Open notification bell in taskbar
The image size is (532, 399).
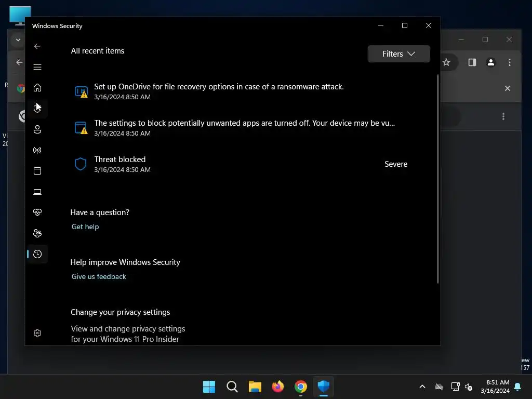[x=518, y=387]
